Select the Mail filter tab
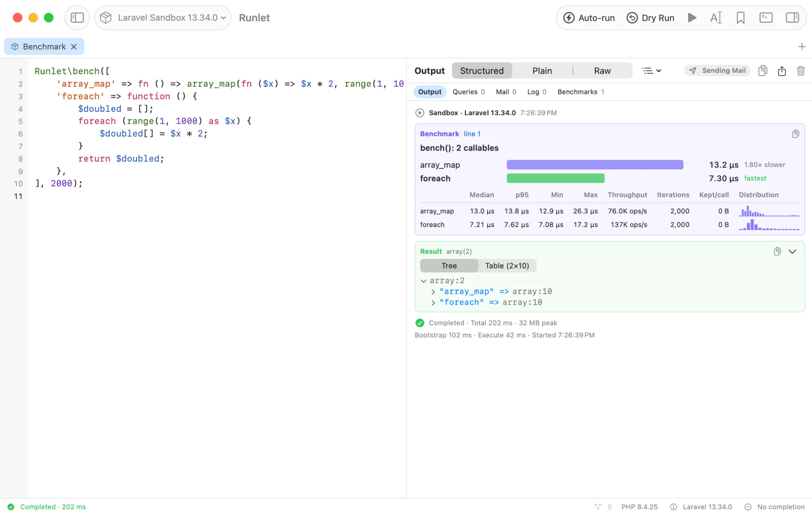The image size is (812, 515). 506,92
